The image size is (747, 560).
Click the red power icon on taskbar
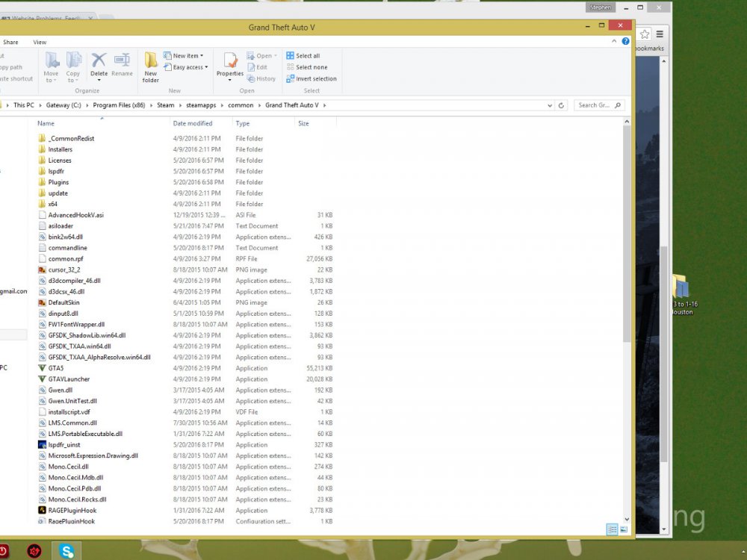tap(4, 551)
